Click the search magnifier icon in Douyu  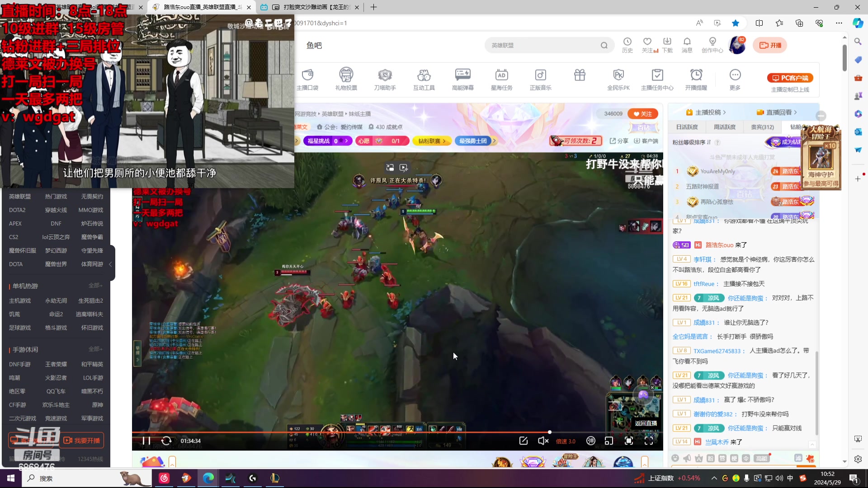point(604,45)
